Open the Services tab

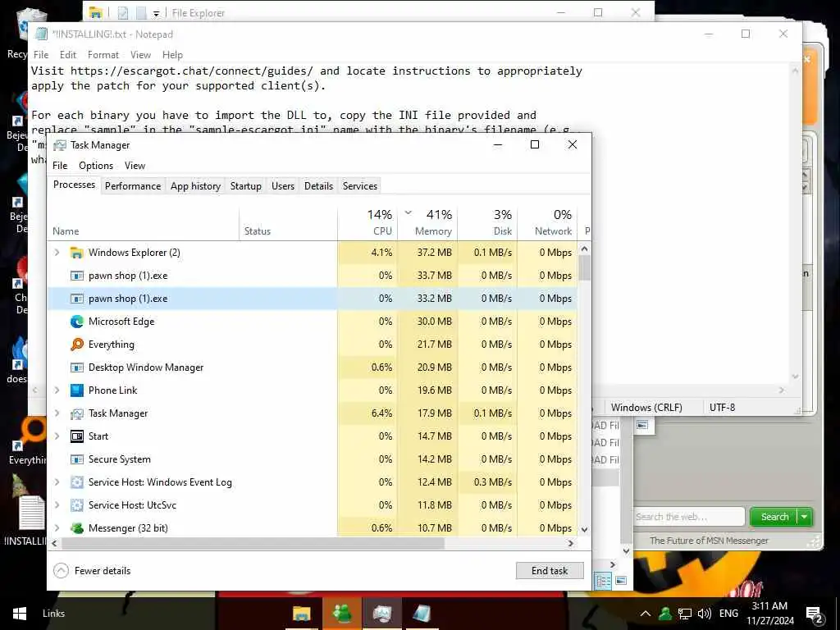[360, 186]
